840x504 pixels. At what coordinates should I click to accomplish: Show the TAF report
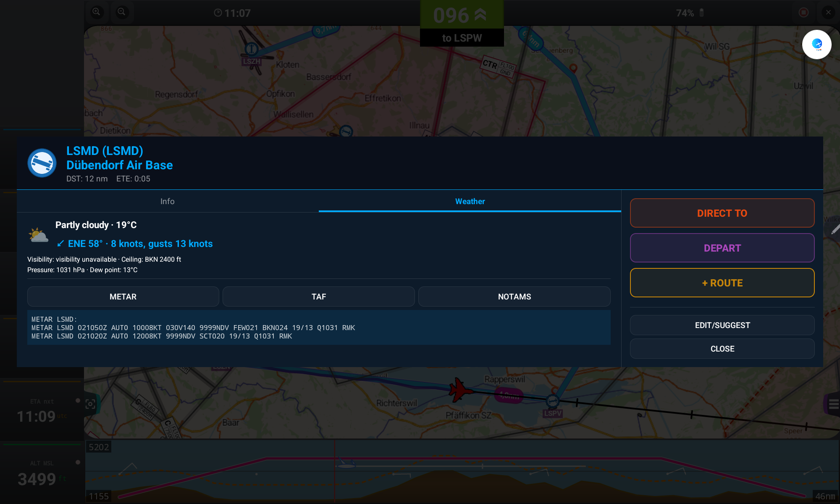[319, 297]
